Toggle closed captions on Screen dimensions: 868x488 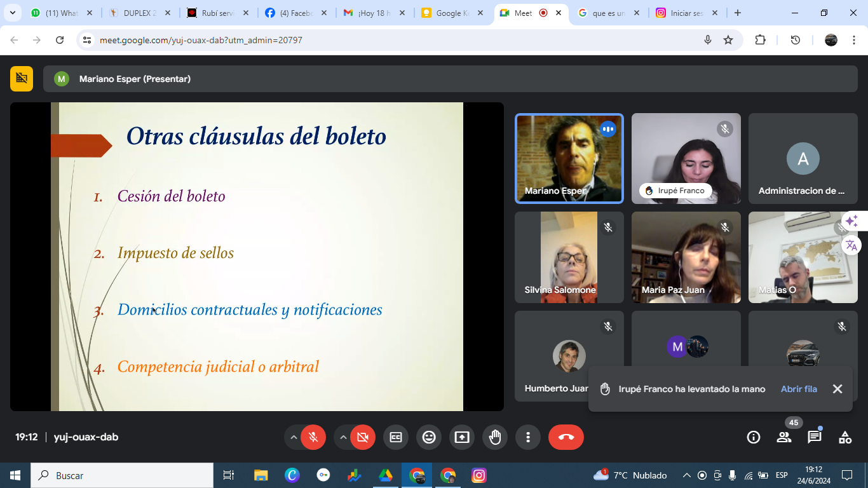click(396, 437)
